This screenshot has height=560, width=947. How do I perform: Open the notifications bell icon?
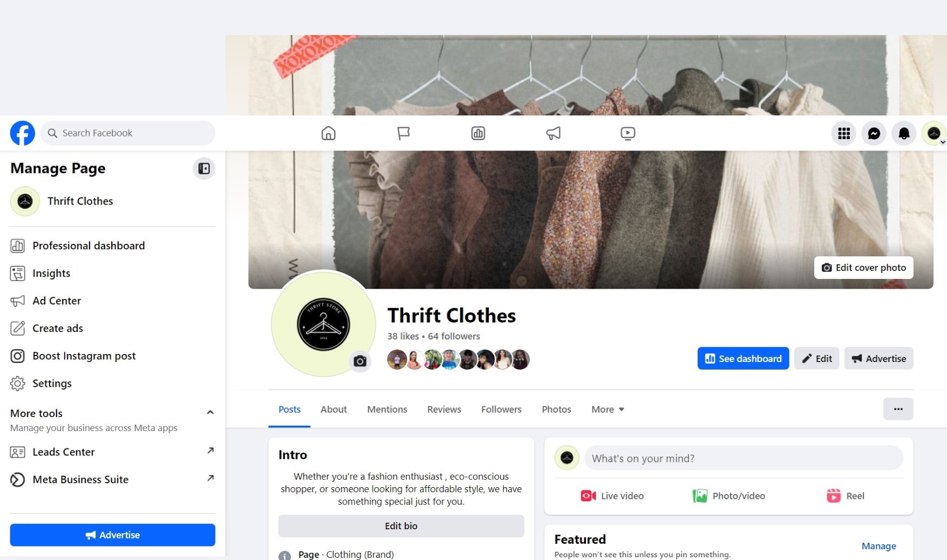click(x=904, y=133)
